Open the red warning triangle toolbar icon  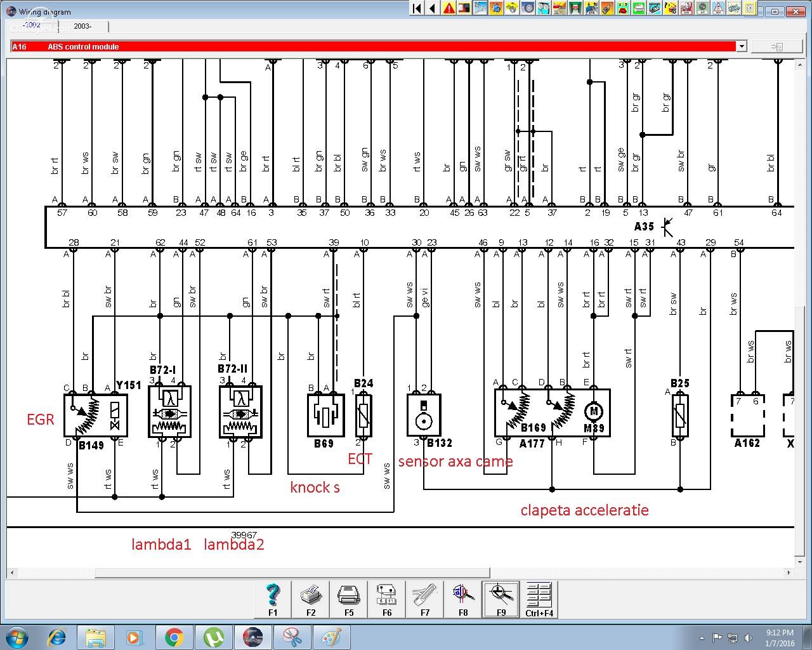(x=449, y=8)
